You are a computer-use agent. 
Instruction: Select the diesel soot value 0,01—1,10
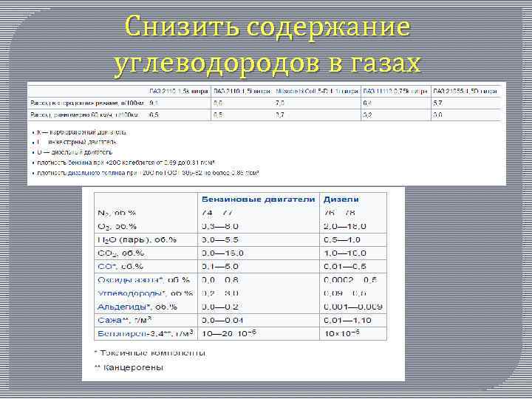click(x=347, y=320)
